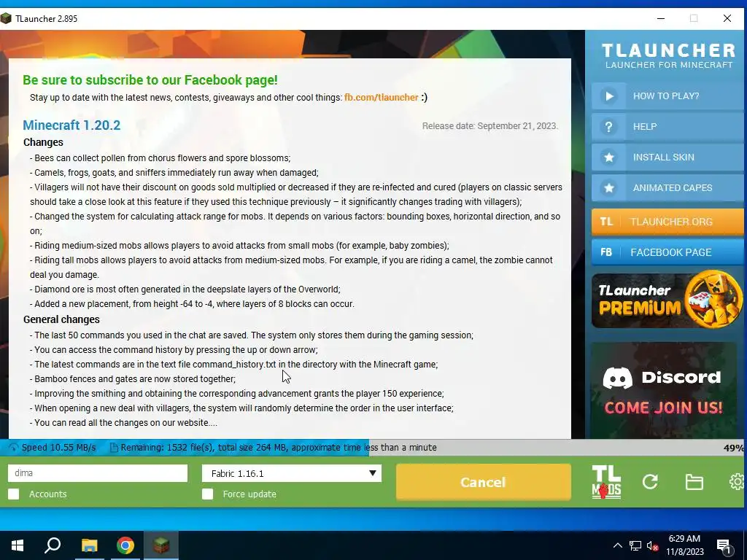The height and width of the screenshot is (560, 747).
Task: Click the remaining files document icon
Action: 114,448
